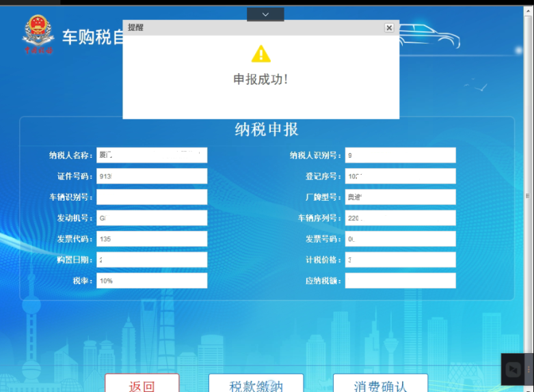Viewport: 534px width, 392px height.
Task: Select the 发票号码 input field
Action: point(401,239)
